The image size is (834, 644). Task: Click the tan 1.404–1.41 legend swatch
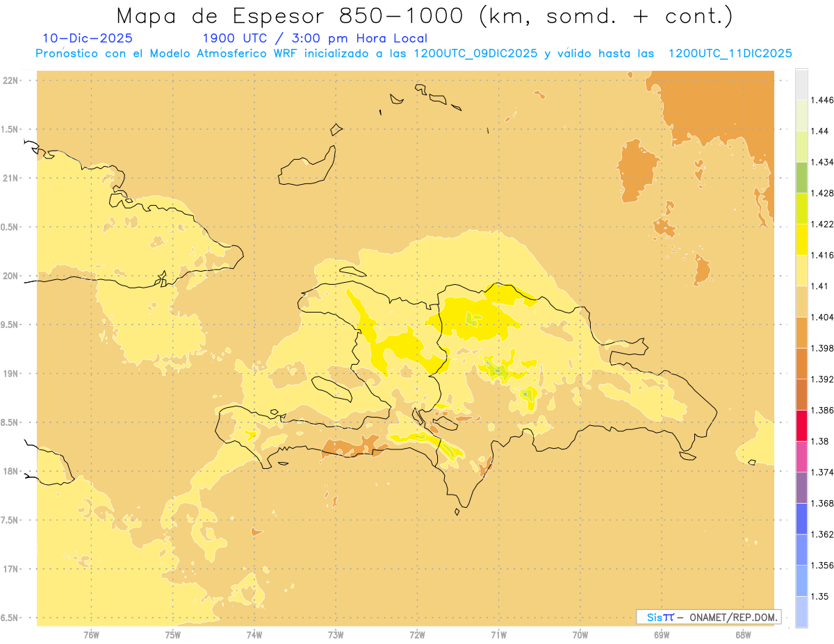(801, 302)
